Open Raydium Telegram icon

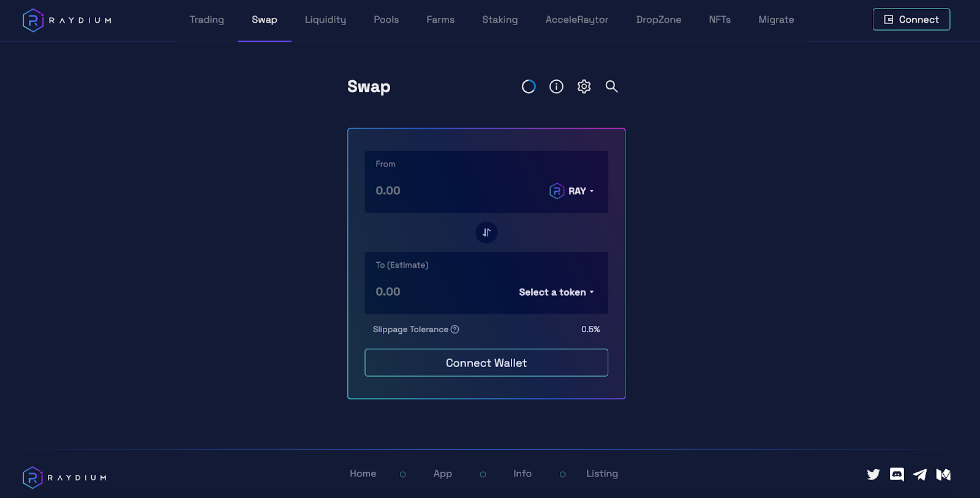coord(920,474)
